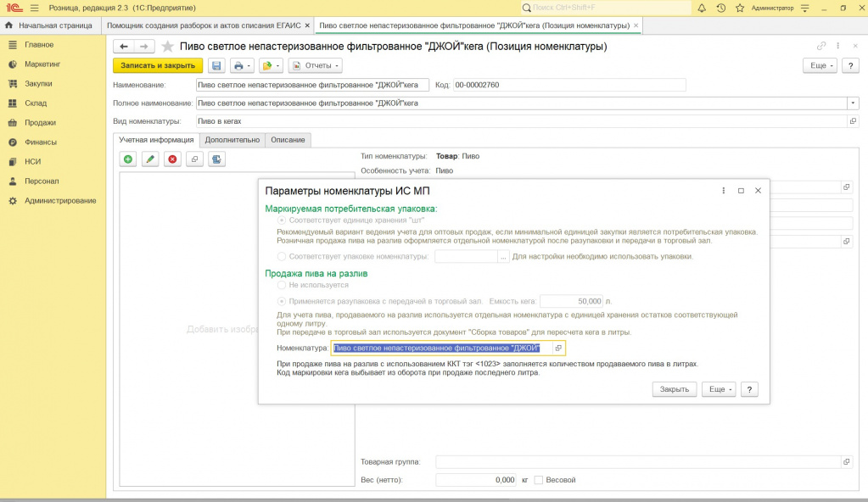This screenshot has width=868, height=502.
Task: Expand the Еще menu in the dialog
Action: [x=718, y=389]
